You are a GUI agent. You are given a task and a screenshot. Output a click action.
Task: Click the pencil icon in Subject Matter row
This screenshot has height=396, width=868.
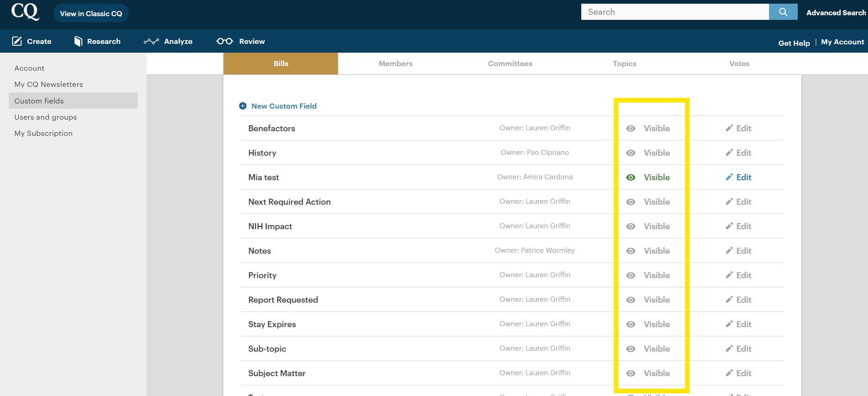729,373
